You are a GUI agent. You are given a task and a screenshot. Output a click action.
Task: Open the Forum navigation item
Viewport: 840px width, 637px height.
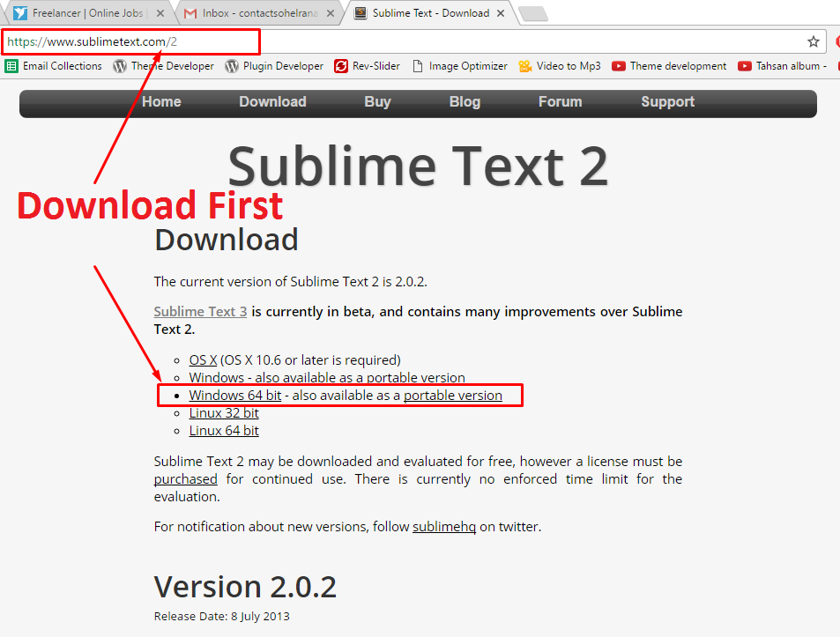(x=561, y=101)
